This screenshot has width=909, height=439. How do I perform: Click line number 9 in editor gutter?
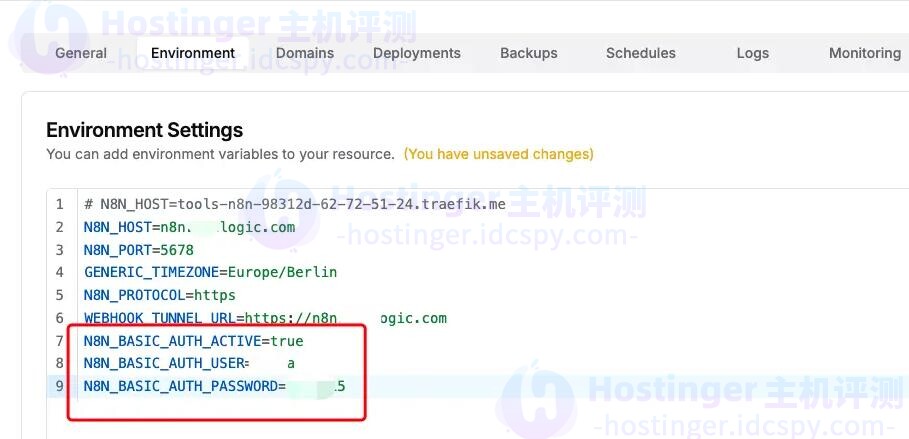pos(60,386)
